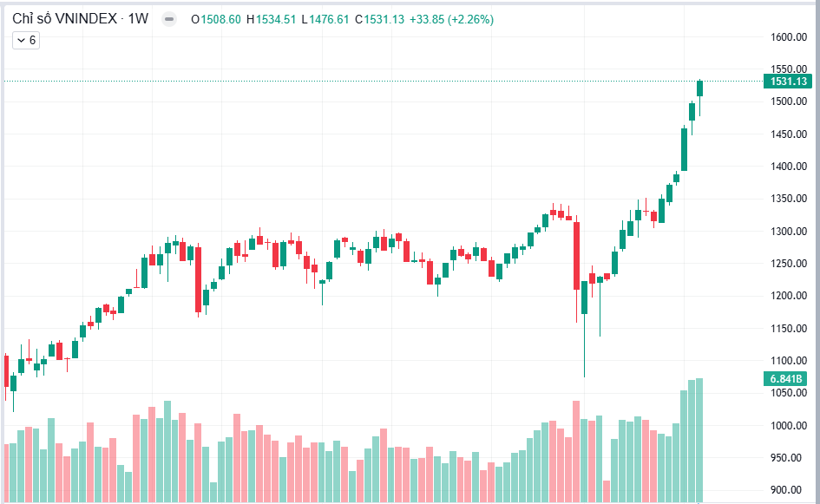
Task: Click the 1100.00 price axis label
Action: (789, 360)
